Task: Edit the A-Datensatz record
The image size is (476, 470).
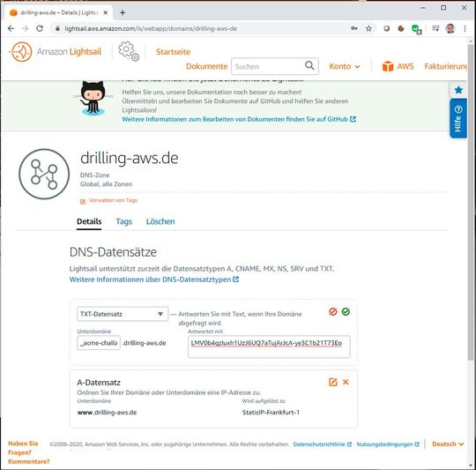Action: 333,382
